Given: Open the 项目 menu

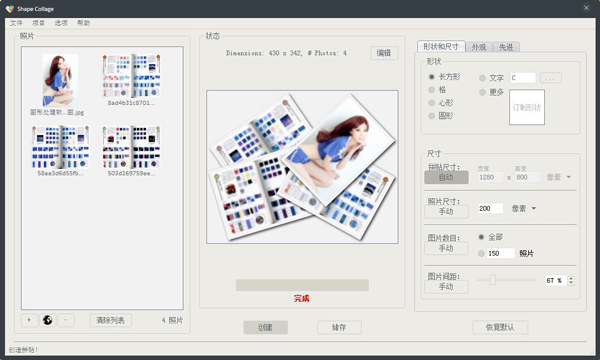Looking at the screenshot, I should coord(38,23).
